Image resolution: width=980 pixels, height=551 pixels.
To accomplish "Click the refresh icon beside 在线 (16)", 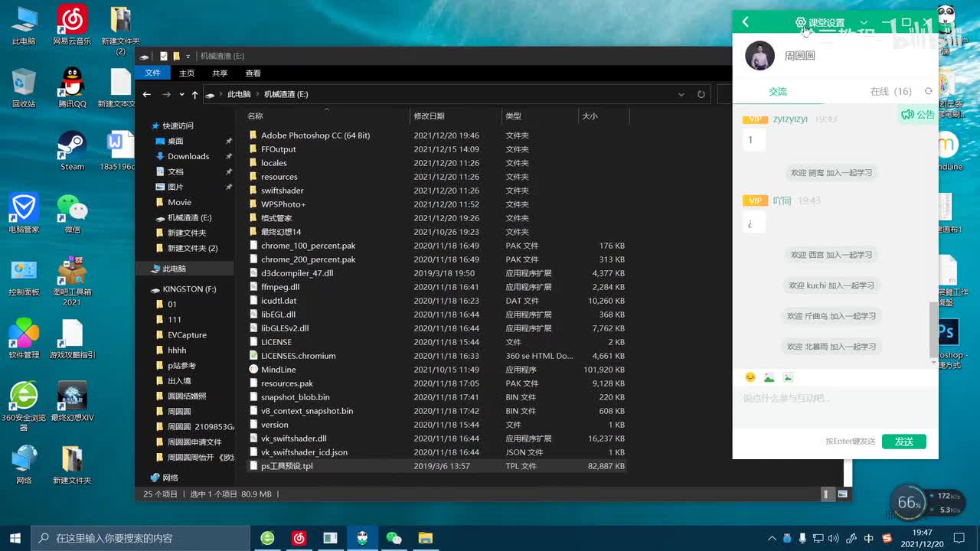I will coord(928,91).
